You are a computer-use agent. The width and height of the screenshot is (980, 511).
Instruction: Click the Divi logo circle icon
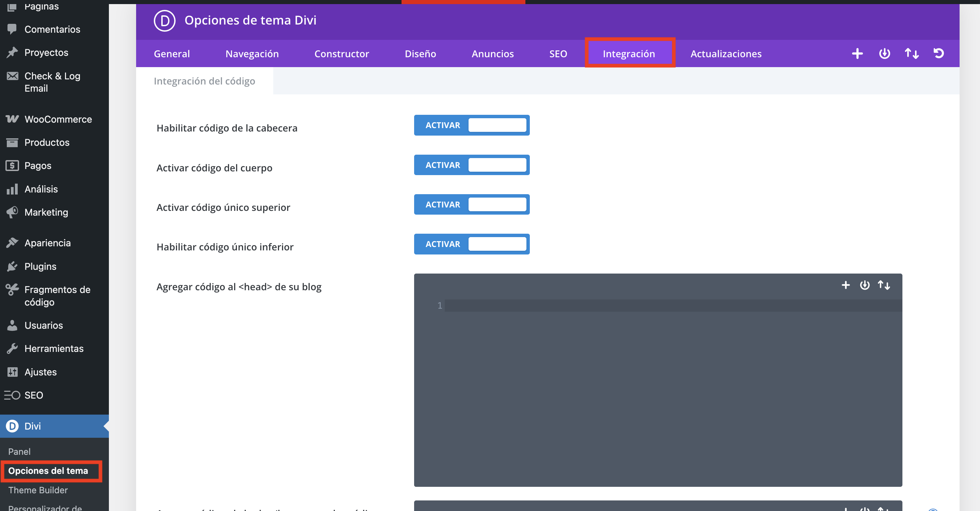point(164,20)
